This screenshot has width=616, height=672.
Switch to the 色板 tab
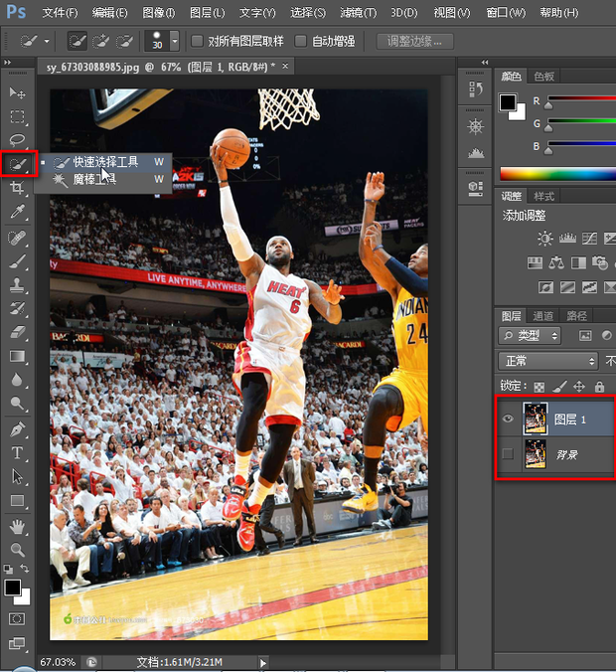(x=544, y=77)
